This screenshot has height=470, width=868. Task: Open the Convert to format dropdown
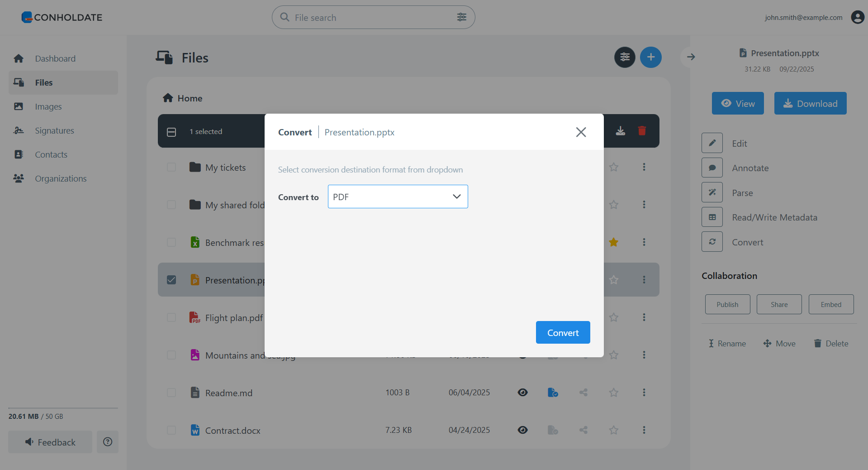click(398, 197)
